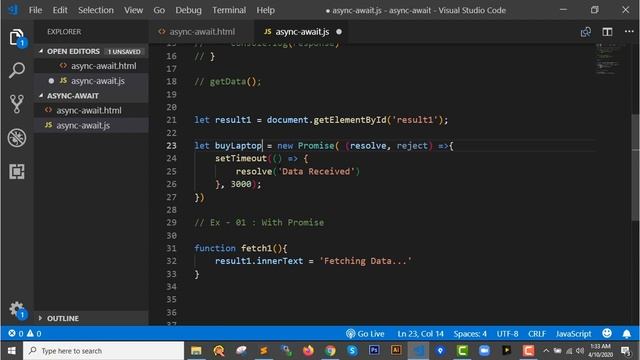
Task: Open Google Chrome from the taskbar
Action: point(330,351)
